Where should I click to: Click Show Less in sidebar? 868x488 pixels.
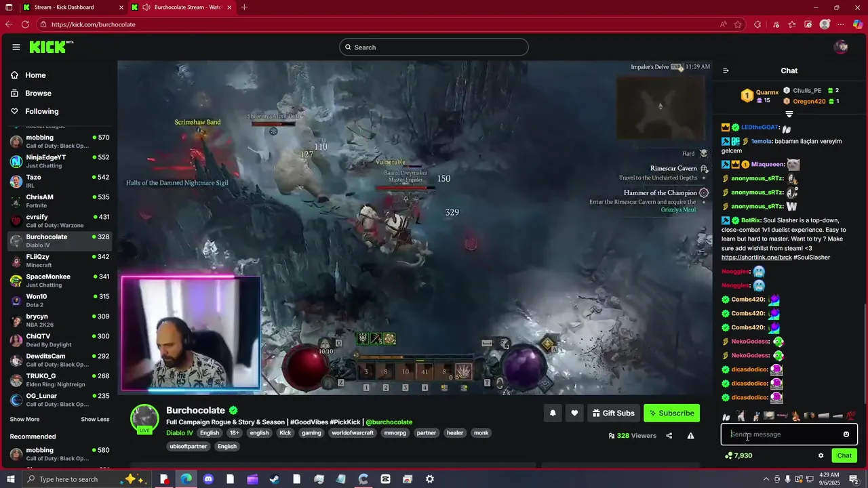(95, 420)
